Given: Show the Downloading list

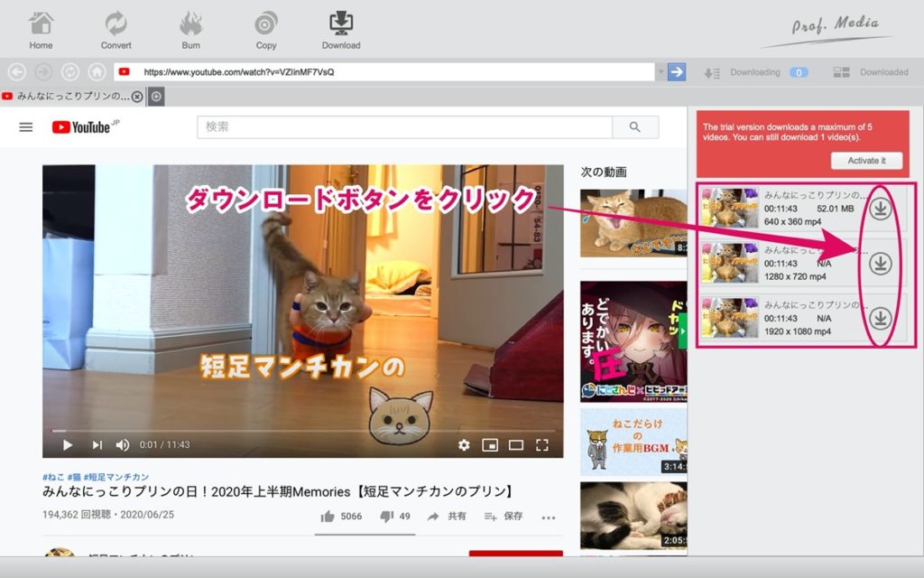Looking at the screenshot, I should point(756,72).
